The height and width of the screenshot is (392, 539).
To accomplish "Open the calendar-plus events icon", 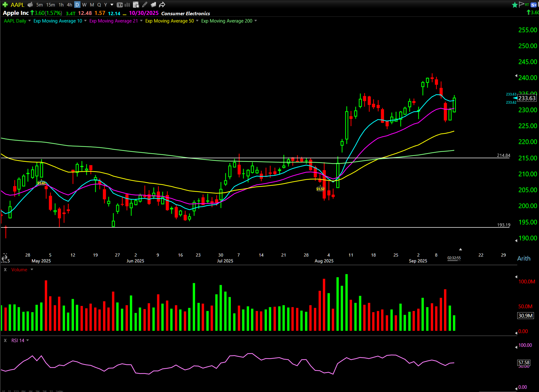I will pos(136,5).
